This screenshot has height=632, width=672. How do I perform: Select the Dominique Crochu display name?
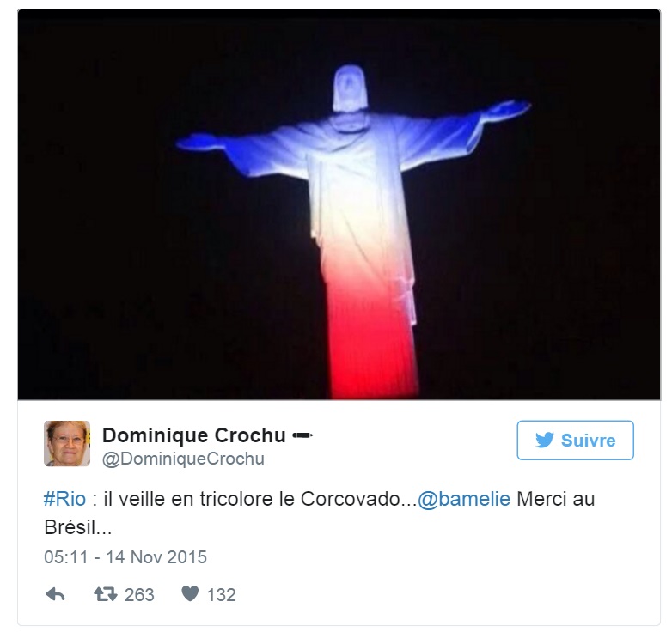point(193,435)
